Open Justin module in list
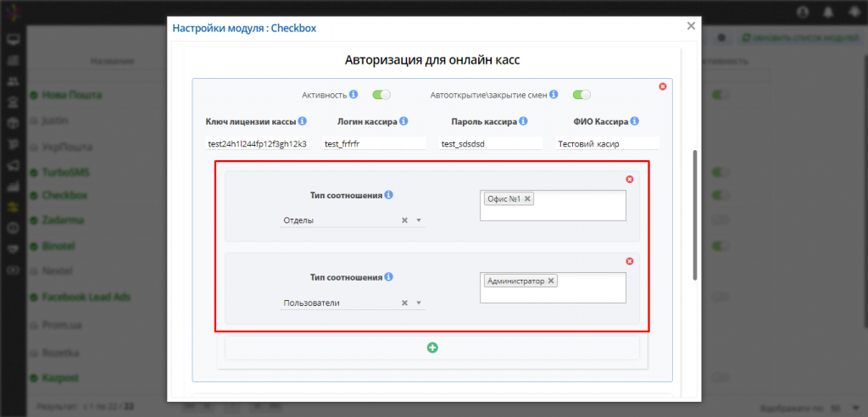Image resolution: width=868 pixels, height=417 pixels. tap(55, 120)
